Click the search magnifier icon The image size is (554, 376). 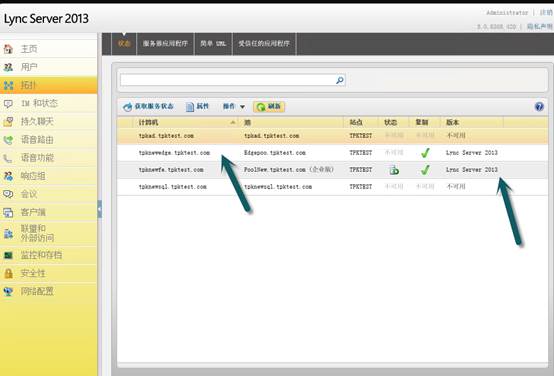[x=340, y=80]
